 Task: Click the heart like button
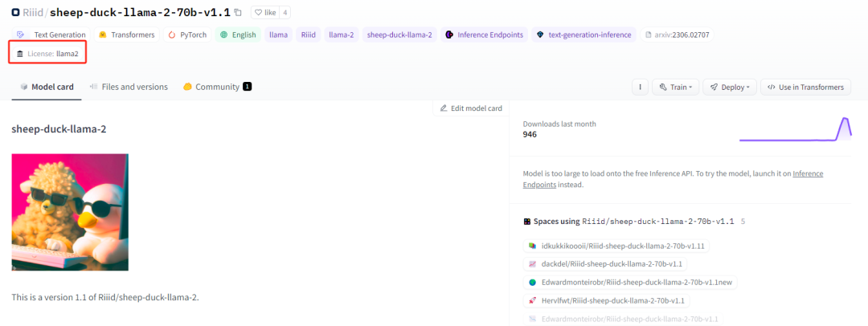click(x=264, y=13)
